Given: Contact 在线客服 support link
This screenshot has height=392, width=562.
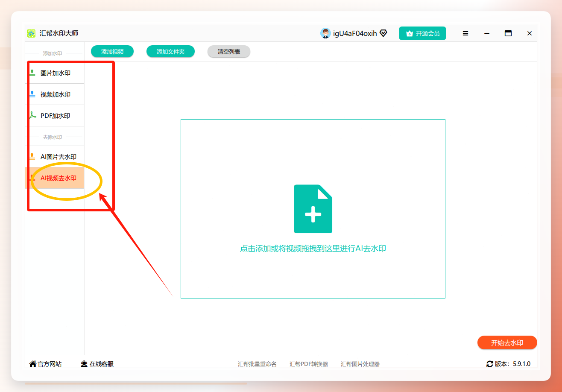Looking at the screenshot, I should tap(102, 364).
